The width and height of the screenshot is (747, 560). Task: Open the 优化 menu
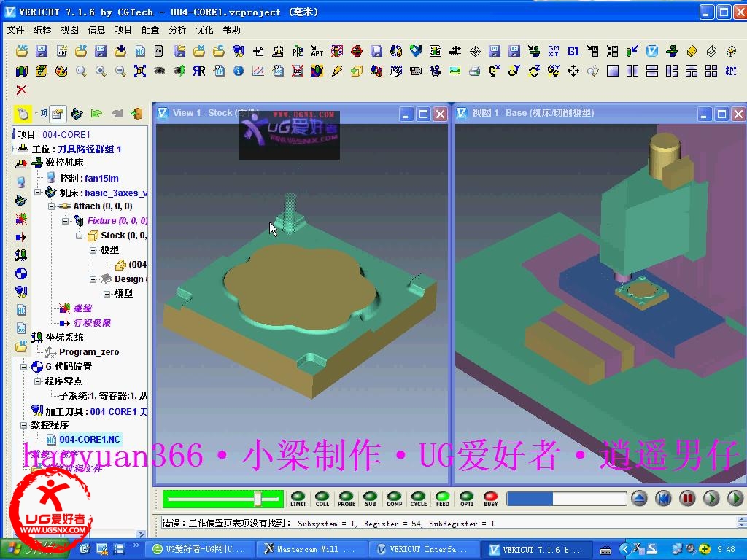(x=204, y=29)
